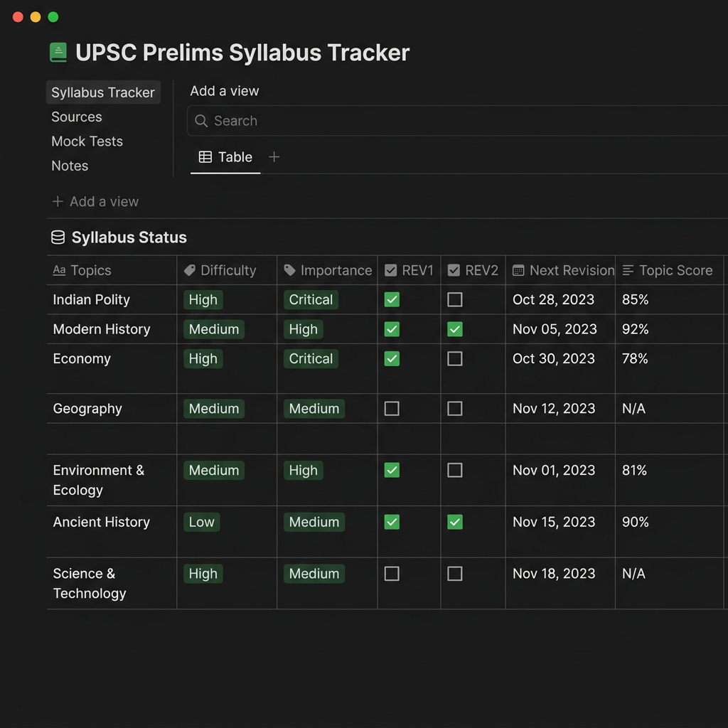
Task: Switch to the Table view tab
Action: 225,157
